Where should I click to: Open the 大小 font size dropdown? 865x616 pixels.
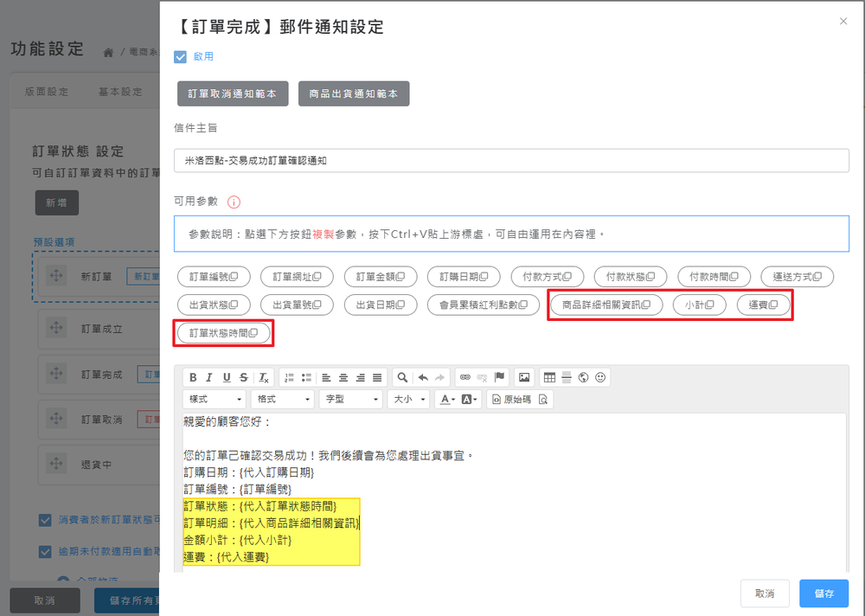[x=409, y=400]
